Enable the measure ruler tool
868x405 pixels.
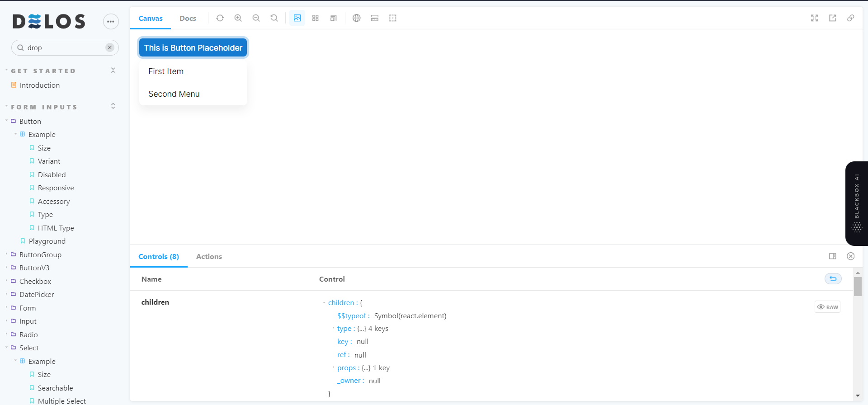(375, 18)
